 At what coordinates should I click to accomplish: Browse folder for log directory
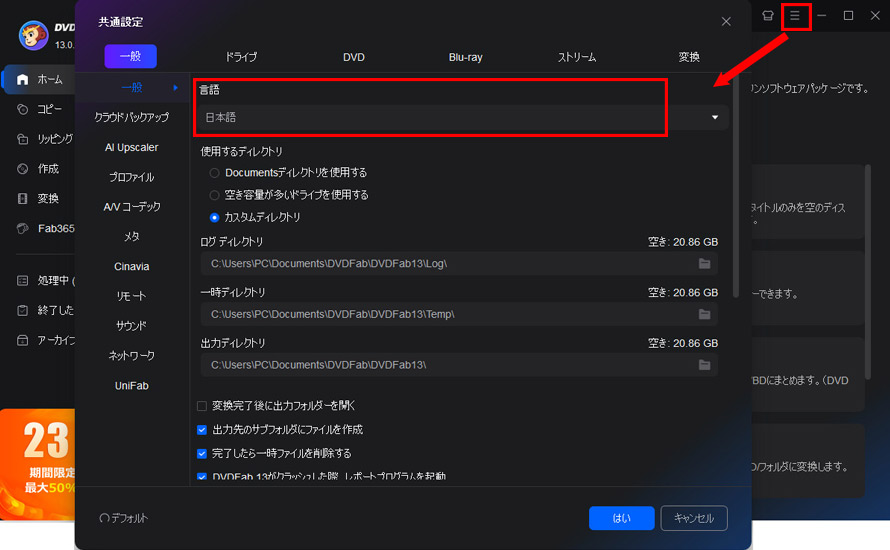(704, 263)
